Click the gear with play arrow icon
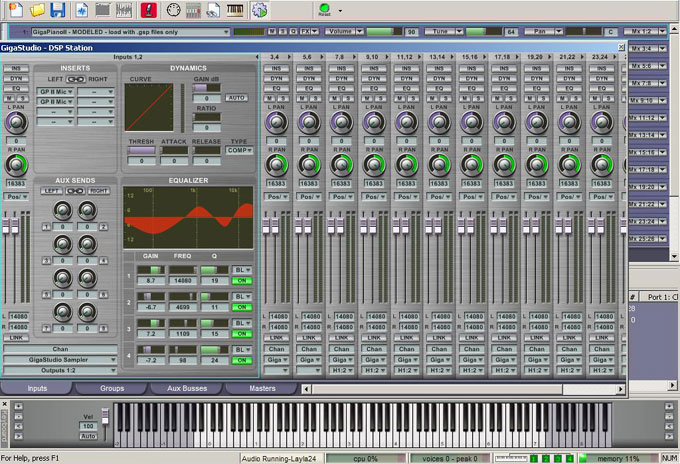Image resolution: width=680 pixels, height=464 pixels. tap(259, 10)
